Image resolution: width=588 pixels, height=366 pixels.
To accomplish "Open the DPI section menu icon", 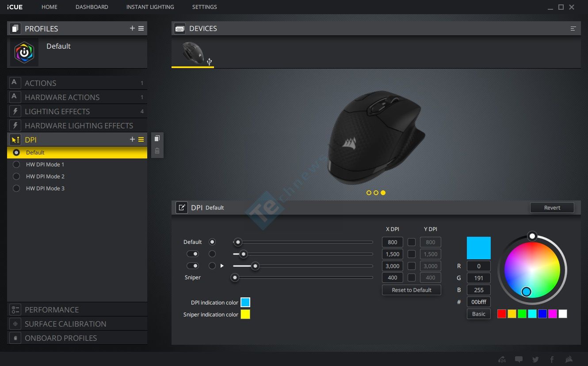I will tap(141, 139).
